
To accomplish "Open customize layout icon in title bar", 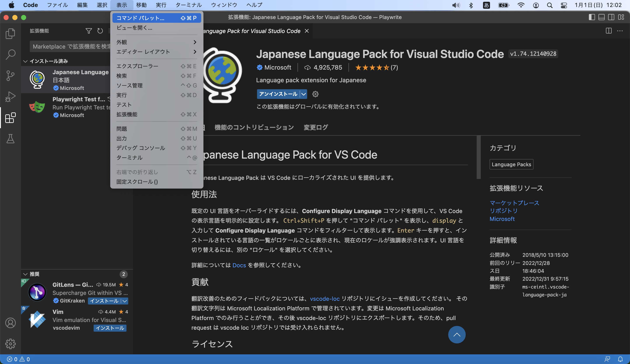I will [x=621, y=17].
